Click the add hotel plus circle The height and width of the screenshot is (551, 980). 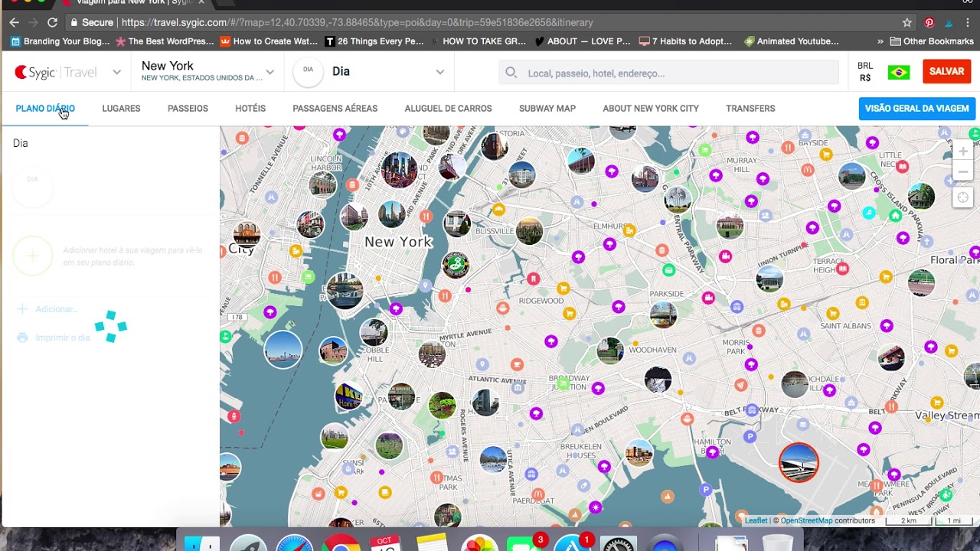pos(32,256)
